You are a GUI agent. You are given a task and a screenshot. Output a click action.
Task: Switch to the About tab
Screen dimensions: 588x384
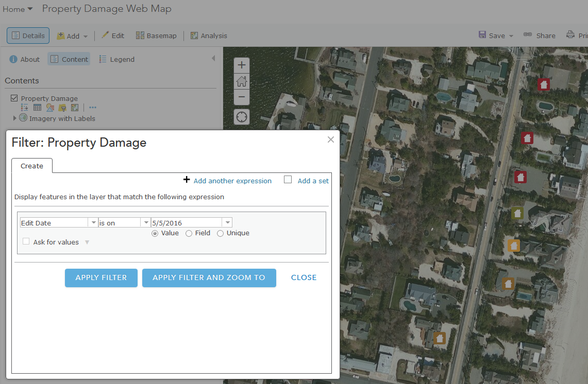(24, 59)
